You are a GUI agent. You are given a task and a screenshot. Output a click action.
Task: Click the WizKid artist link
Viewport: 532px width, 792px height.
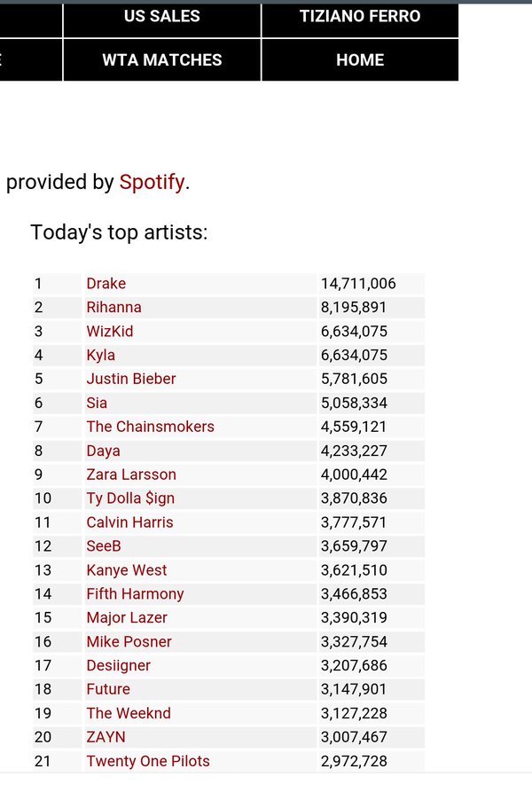[x=109, y=332]
